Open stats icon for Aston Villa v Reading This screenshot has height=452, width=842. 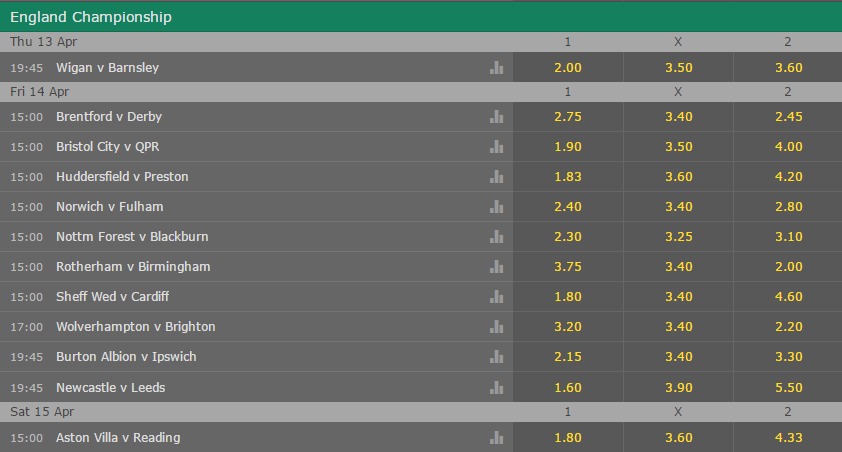(x=496, y=438)
